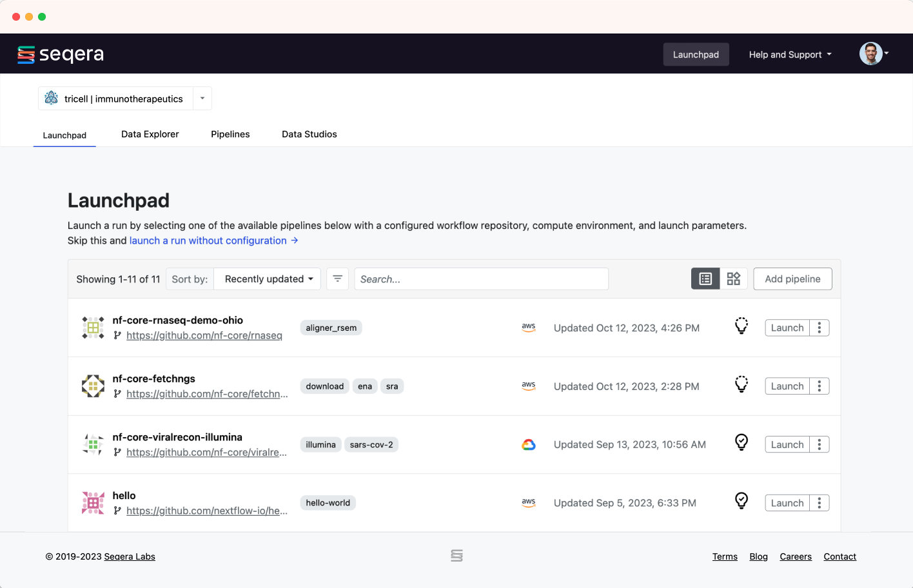Click the AWS icon for nf-core-fetchngs

click(x=529, y=386)
